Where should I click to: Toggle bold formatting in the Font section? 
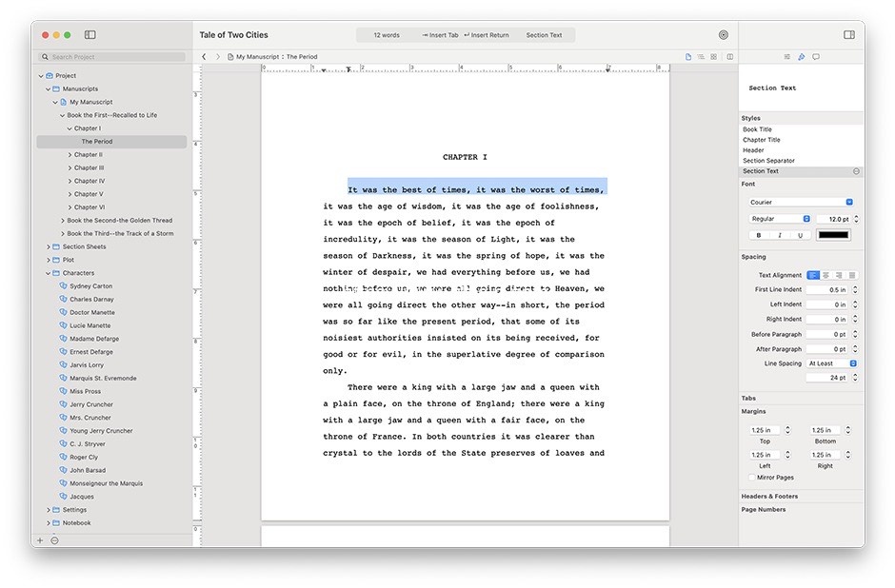click(759, 235)
